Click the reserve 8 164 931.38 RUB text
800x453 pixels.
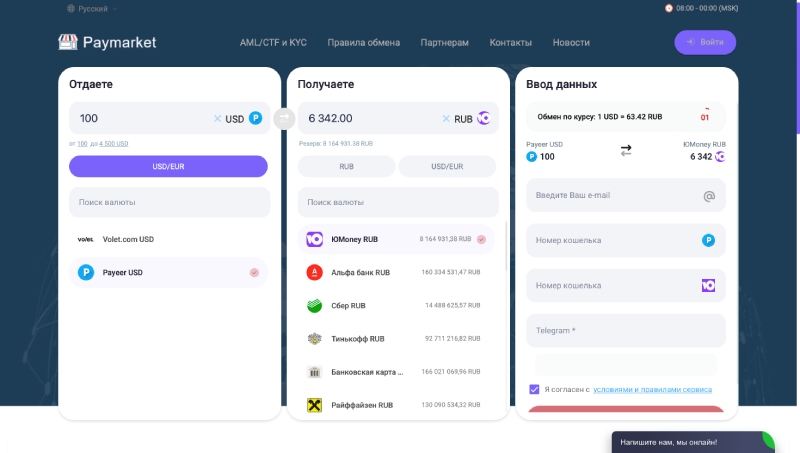tap(336, 144)
